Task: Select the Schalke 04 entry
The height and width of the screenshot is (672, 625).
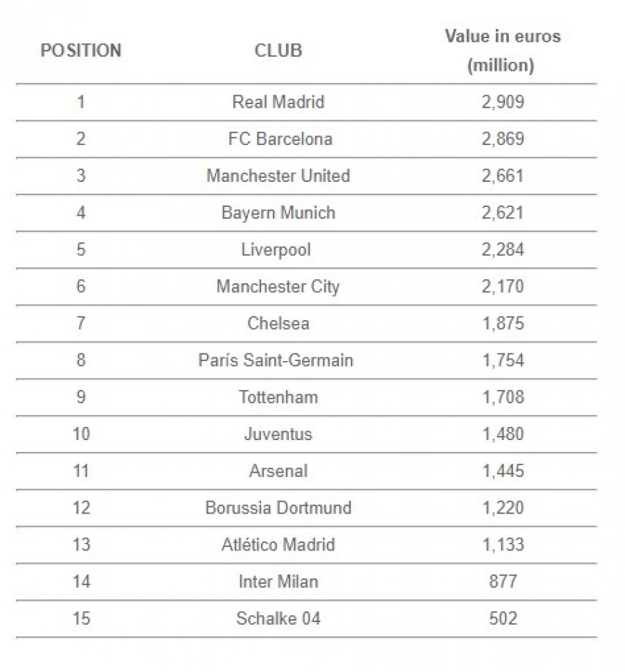Action: click(x=278, y=618)
